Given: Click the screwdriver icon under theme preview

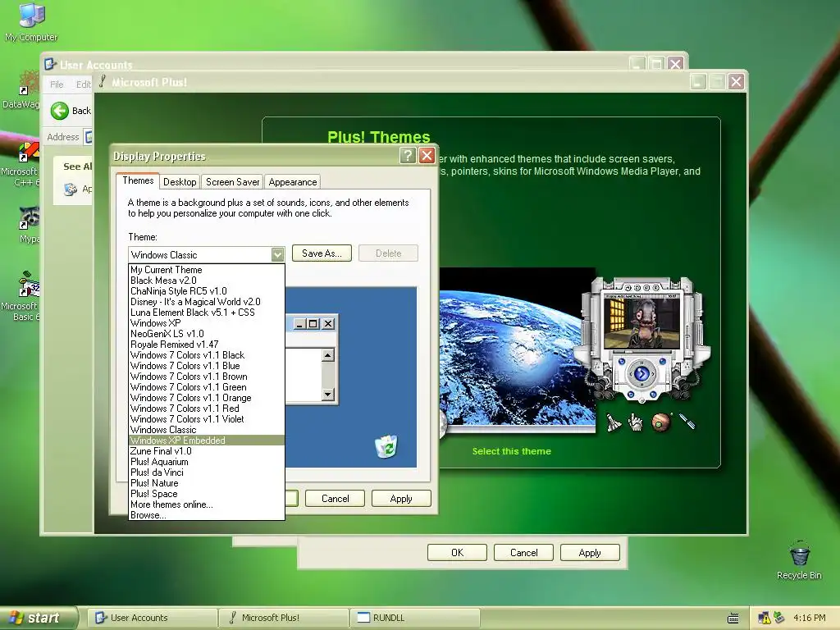Looking at the screenshot, I should (x=687, y=421).
